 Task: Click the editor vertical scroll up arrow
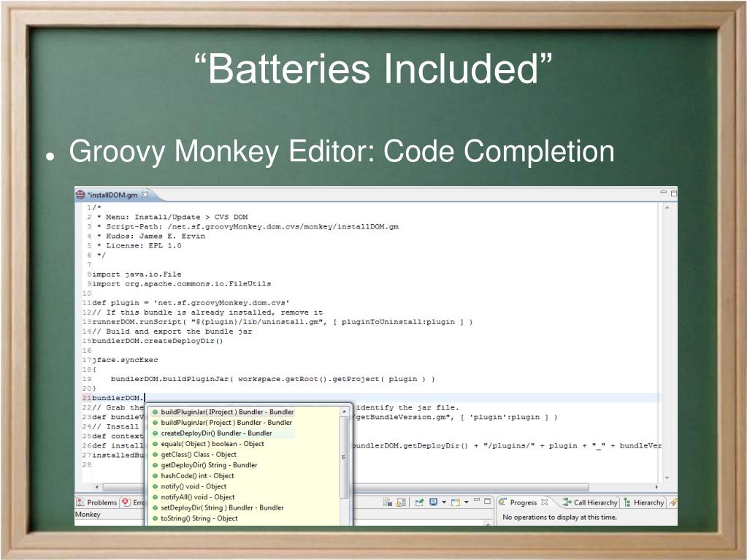click(x=667, y=207)
